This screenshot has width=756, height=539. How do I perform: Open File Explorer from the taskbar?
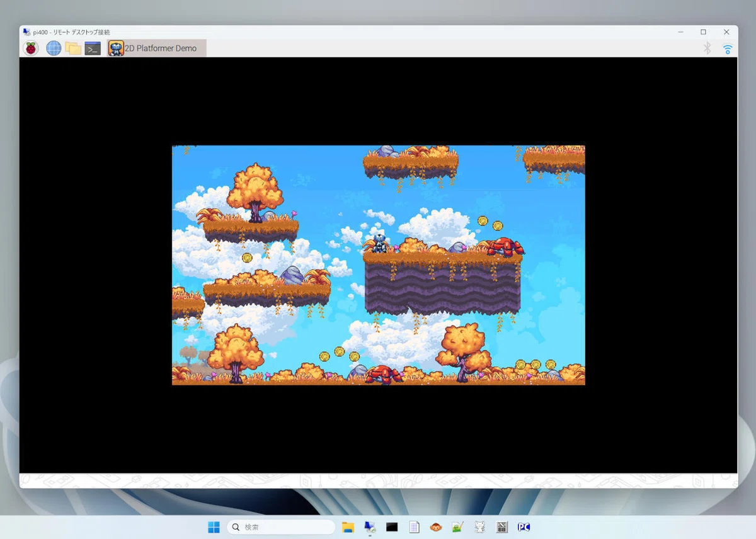(348, 526)
